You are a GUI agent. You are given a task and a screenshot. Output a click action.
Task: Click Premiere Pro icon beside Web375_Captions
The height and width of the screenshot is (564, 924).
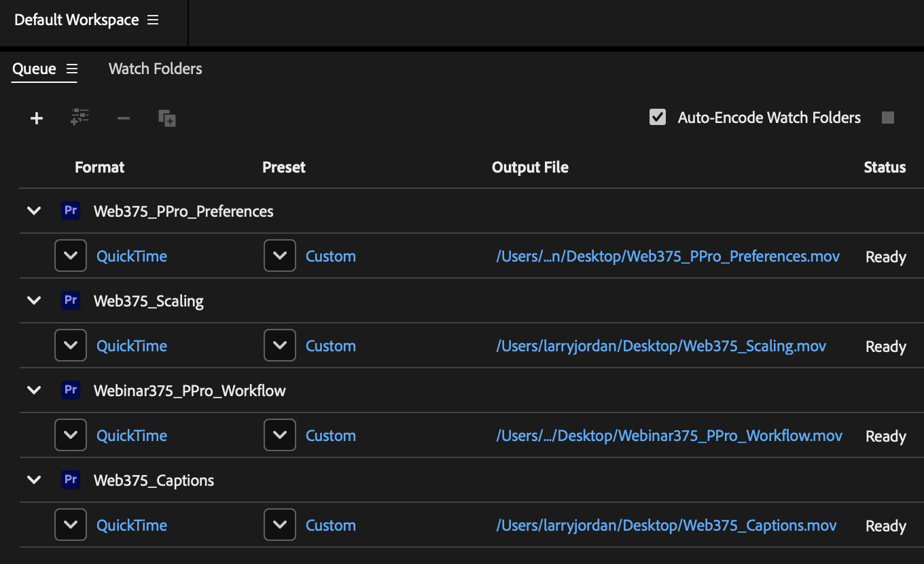point(71,480)
